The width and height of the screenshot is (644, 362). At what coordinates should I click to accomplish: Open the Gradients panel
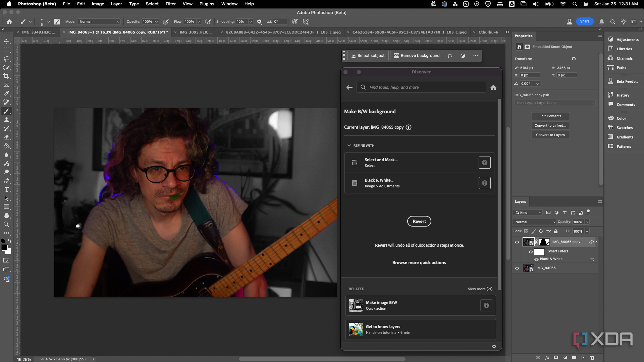pos(621,137)
